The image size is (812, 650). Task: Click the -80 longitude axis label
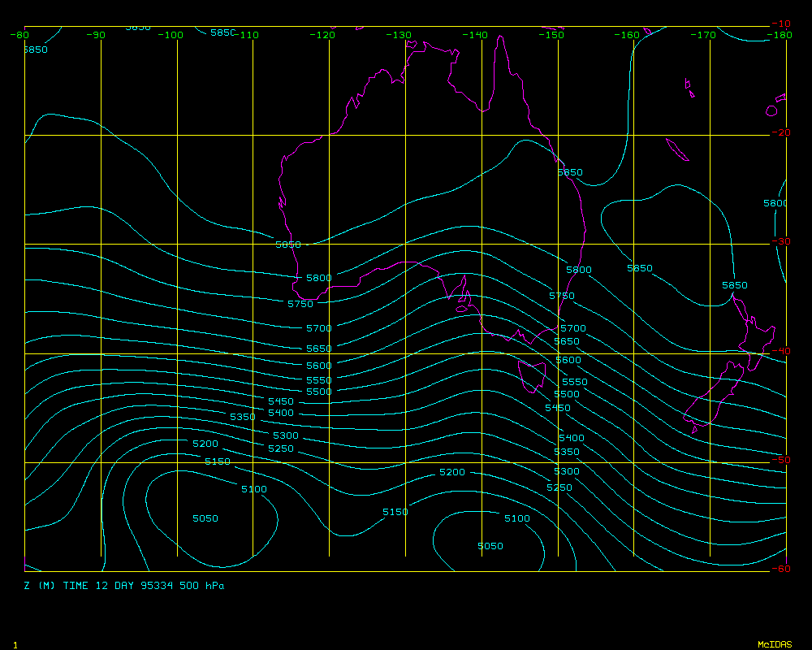(x=19, y=35)
